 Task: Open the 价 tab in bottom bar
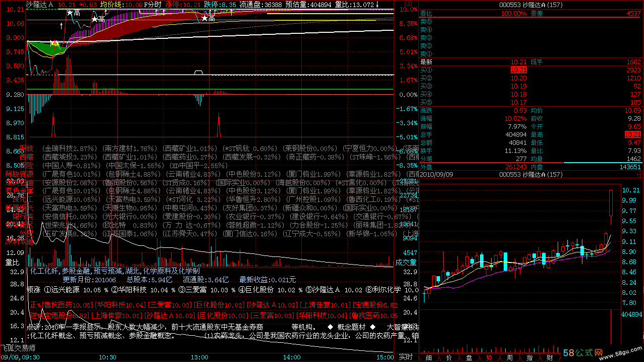tap(449, 357)
